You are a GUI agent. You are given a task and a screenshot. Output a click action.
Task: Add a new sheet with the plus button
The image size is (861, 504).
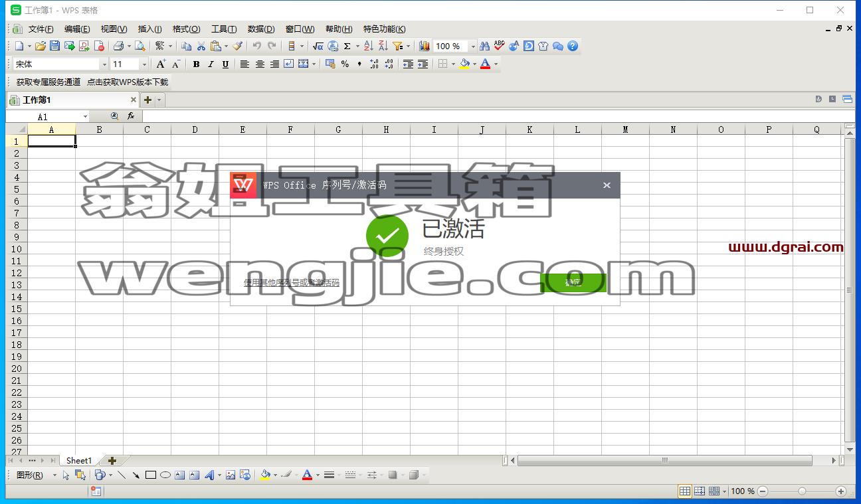coord(112,460)
